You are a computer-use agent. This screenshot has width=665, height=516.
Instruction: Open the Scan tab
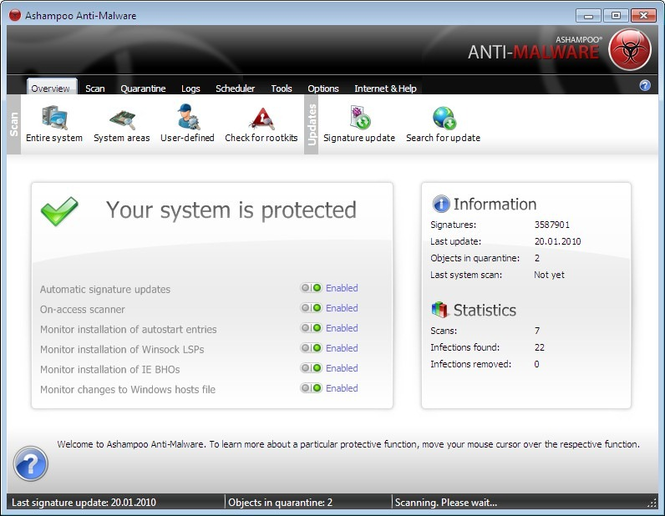click(x=95, y=88)
